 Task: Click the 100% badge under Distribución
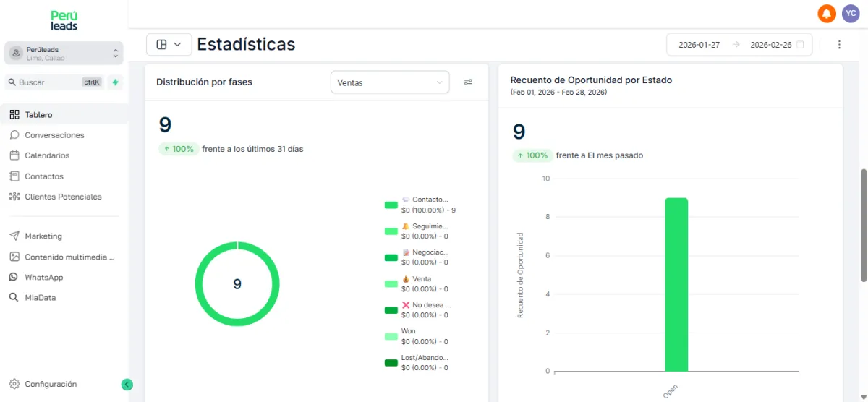click(x=179, y=149)
